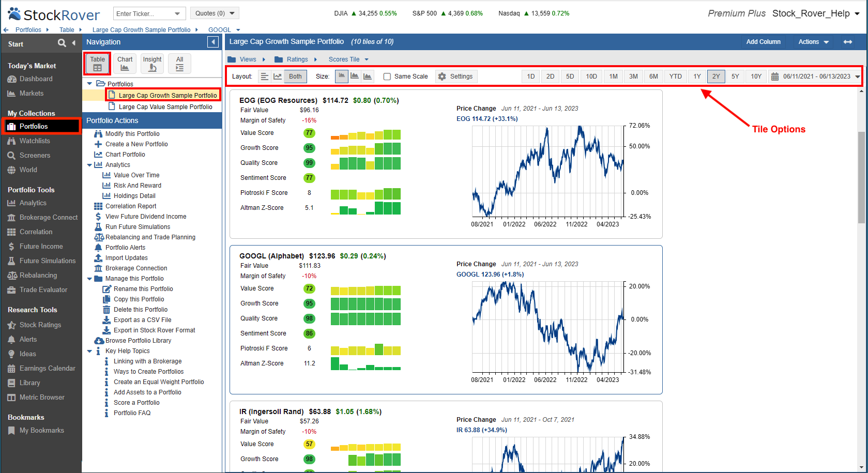This screenshot has height=473, width=868.
Task: Set chart period to 1Y
Action: coord(697,77)
